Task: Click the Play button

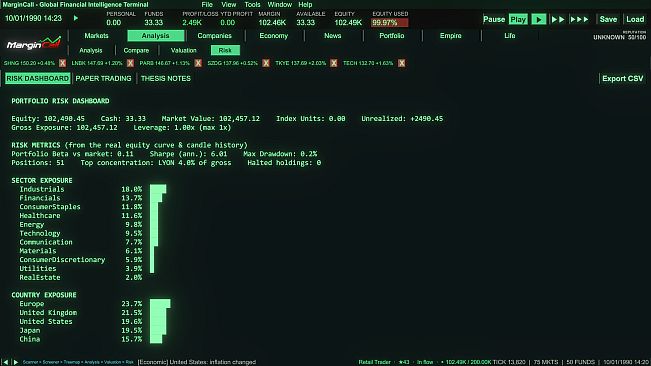Action: coord(518,20)
